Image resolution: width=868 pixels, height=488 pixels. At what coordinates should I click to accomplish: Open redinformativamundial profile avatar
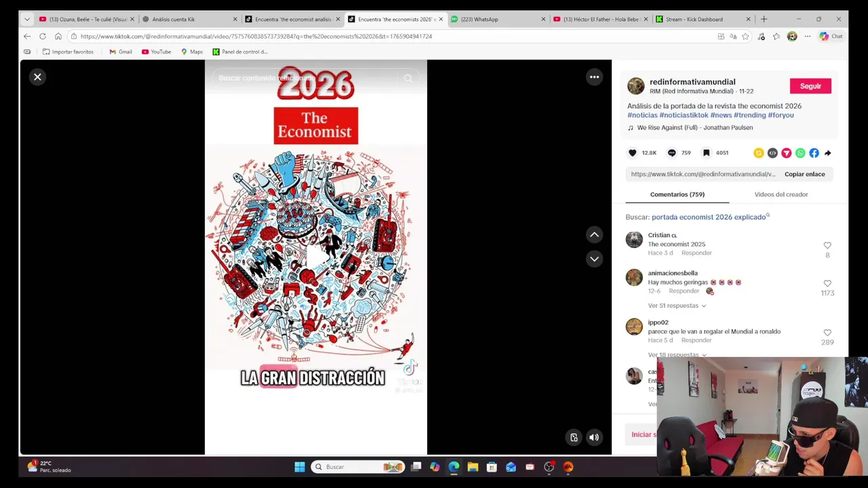pyautogui.click(x=635, y=86)
